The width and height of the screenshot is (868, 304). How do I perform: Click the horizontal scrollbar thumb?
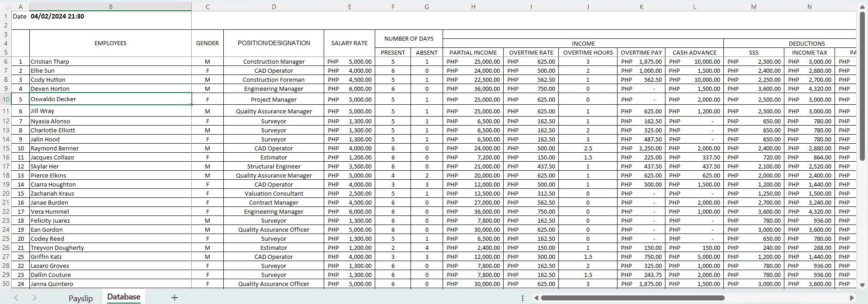(633, 298)
